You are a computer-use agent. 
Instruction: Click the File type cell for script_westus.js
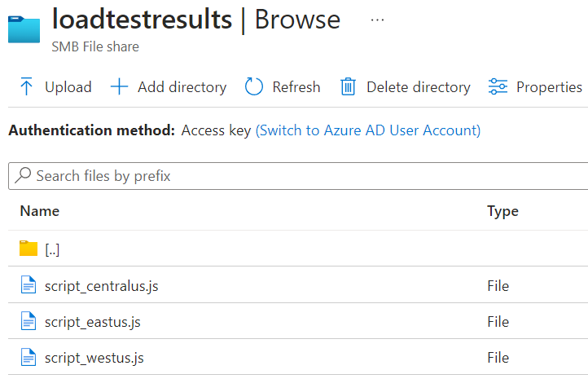[x=498, y=358]
